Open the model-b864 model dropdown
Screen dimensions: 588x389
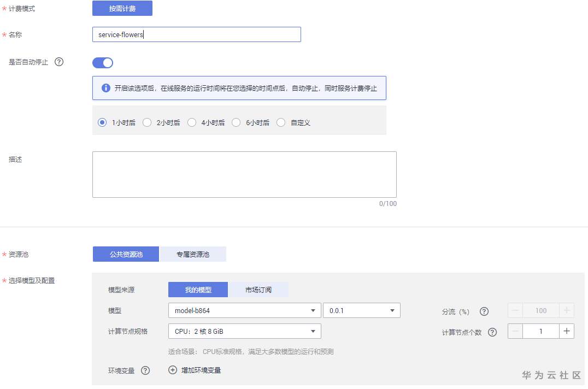pos(244,310)
